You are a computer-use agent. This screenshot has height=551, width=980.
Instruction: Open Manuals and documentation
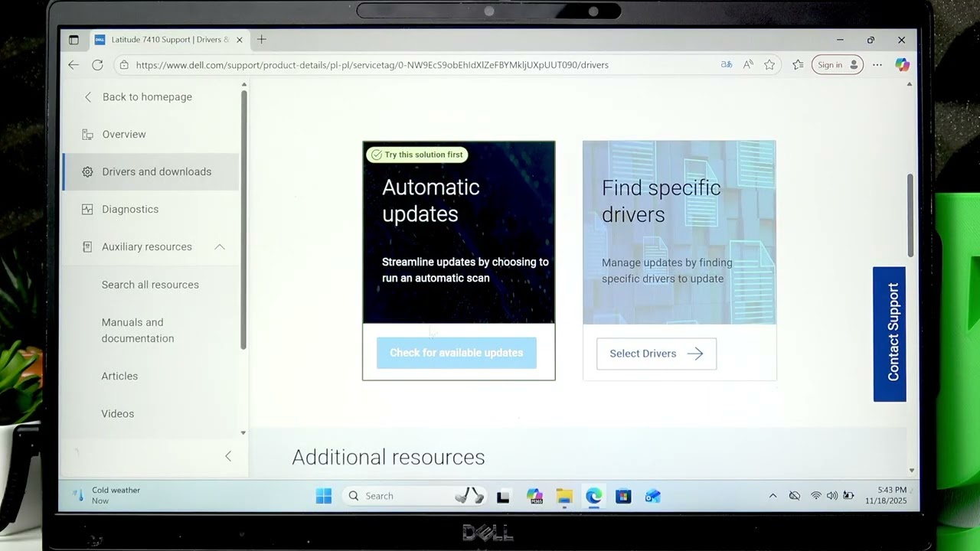138,331
